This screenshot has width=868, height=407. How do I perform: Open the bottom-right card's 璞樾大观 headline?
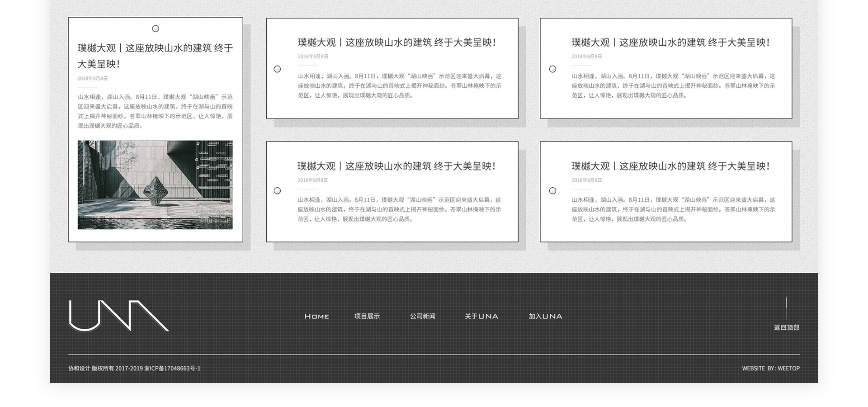(x=670, y=166)
